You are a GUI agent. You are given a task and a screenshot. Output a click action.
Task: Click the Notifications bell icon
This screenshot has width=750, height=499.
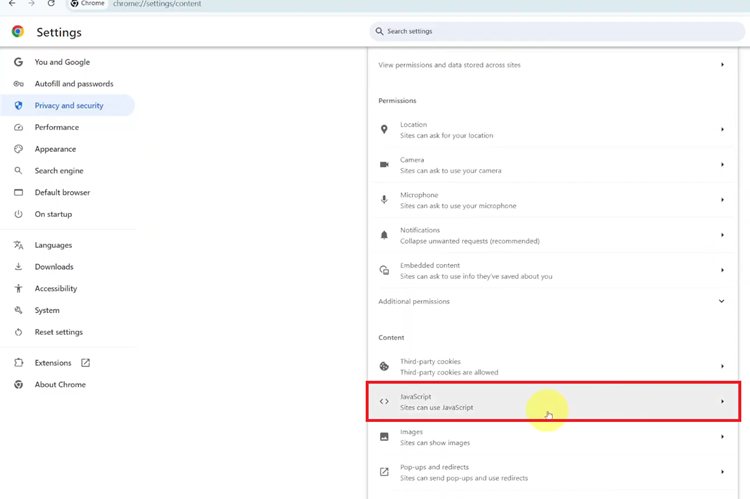point(384,235)
